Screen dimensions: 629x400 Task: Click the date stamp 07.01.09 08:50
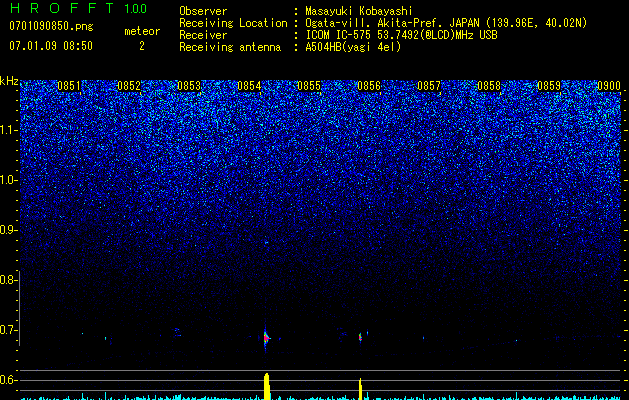(x=51, y=46)
